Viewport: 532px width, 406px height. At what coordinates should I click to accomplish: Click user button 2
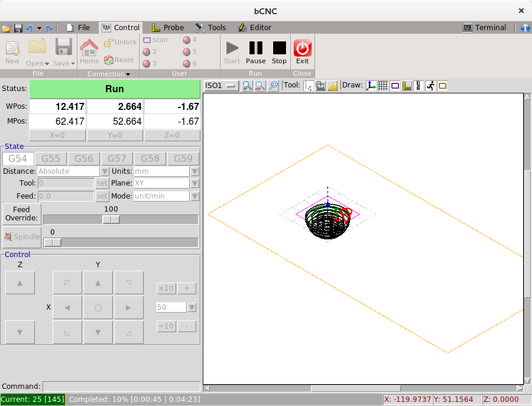tap(150, 51)
